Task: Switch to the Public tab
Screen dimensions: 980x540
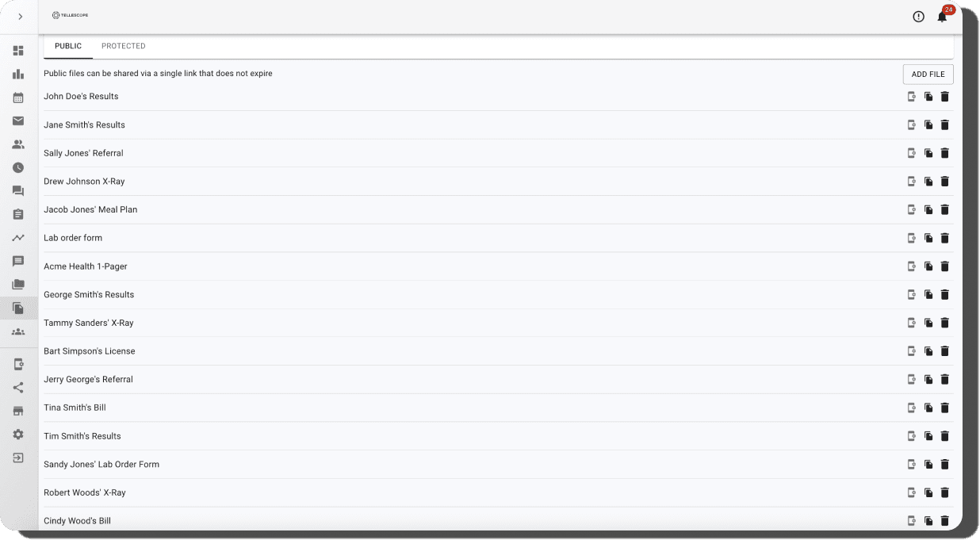Action: (68, 46)
